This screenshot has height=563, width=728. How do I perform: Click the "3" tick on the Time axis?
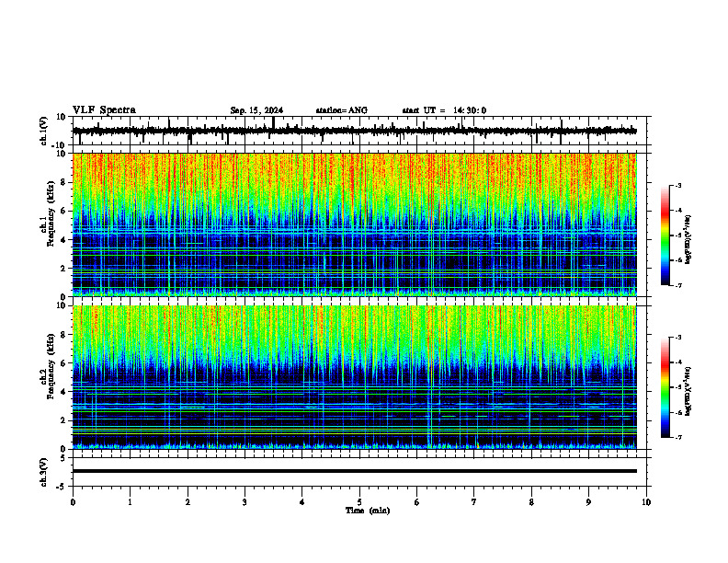pos(245,502)
